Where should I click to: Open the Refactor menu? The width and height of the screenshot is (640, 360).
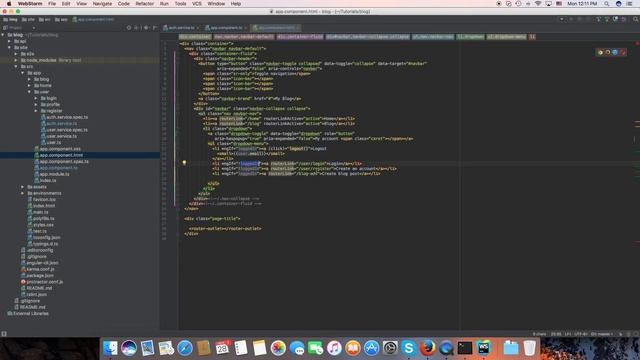pos(144,4)
